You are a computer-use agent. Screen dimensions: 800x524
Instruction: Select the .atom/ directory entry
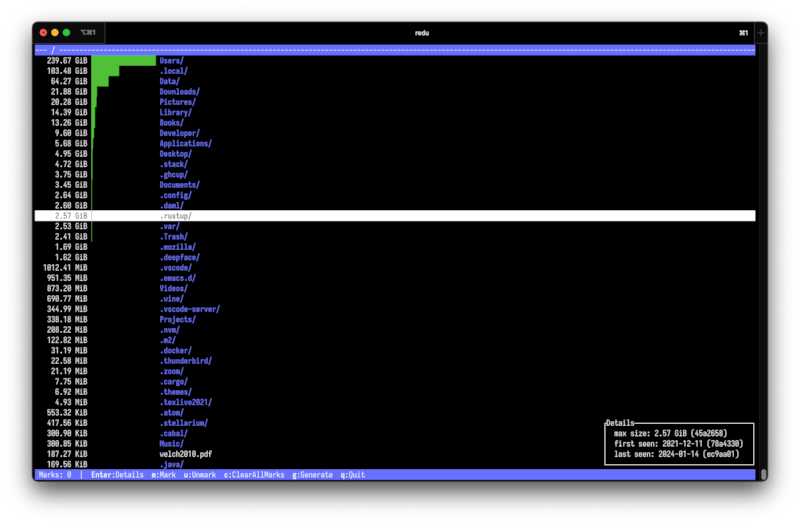coord(171,413)
